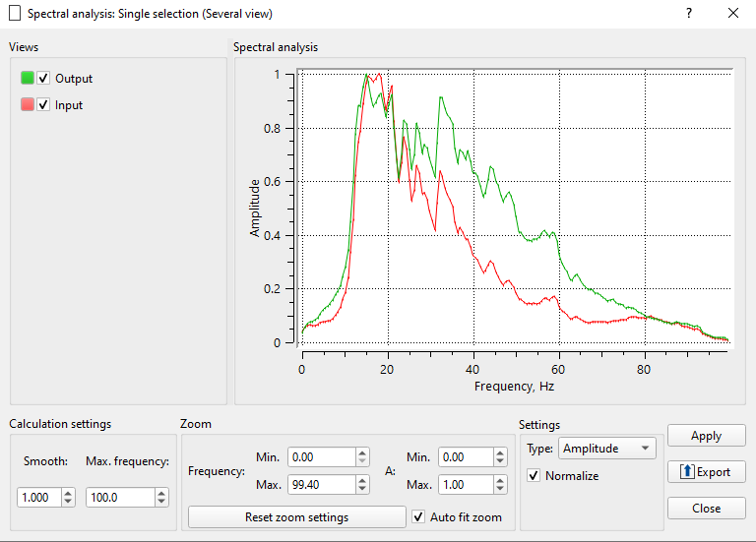Image resolution: width=756 pixels, height=542 pixels.
Task: Click the A Max. 1.00 field
Action: click(x=466, y=484)
